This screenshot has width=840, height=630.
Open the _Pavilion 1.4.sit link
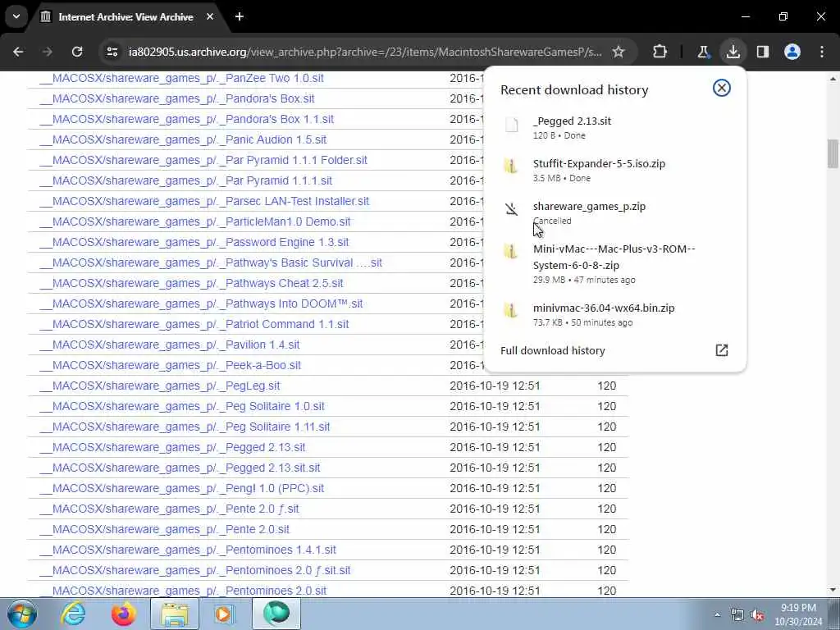[x=169, y=345]
